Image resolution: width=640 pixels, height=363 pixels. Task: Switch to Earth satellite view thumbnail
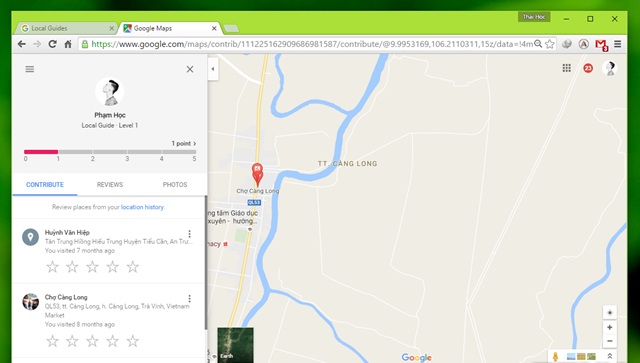point(235,345)
